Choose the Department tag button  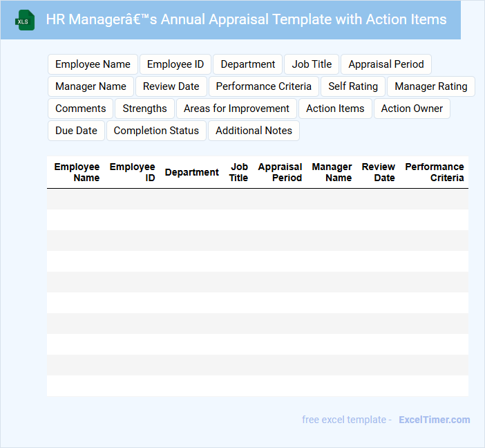point(247,64)
